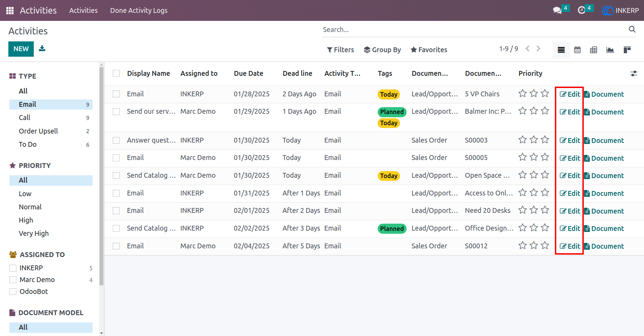The image size is (644, 336).
Task: Switch to pivot table view
Action: point(594,50)
